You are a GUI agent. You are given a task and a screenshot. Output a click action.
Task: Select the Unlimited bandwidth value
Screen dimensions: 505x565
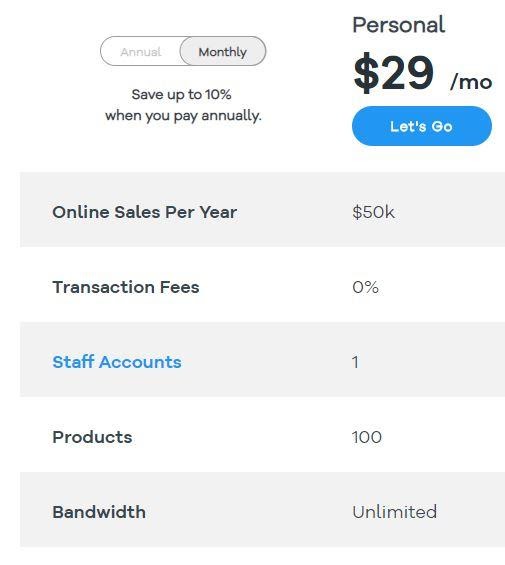pyautogui.click(x=395, y=512)
